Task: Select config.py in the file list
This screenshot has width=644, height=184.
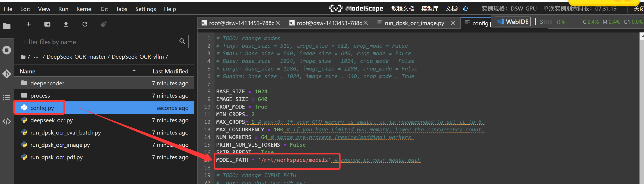Action: coord(104,108)
